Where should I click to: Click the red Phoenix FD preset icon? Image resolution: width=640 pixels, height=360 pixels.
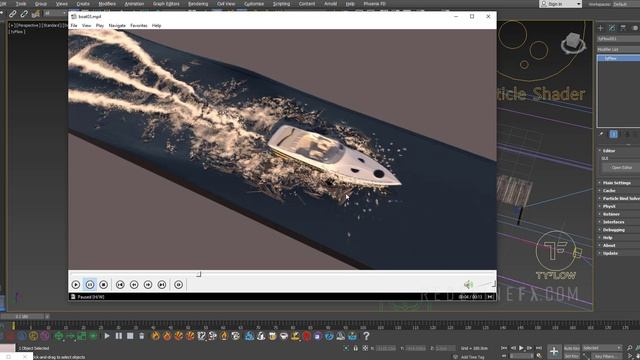click(x=307, y=336)
